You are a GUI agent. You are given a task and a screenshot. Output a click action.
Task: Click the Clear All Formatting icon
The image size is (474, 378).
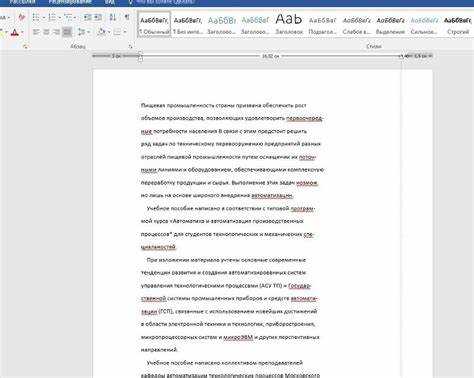(x=22, y=17)
